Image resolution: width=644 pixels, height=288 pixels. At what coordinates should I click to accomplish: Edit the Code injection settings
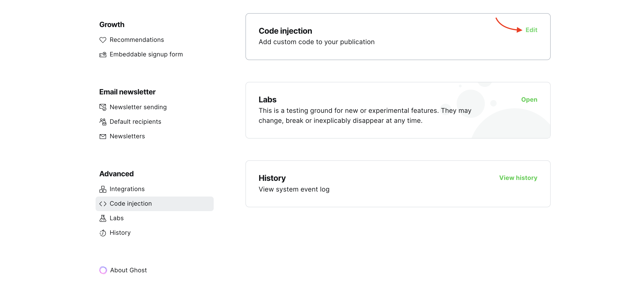click(x=531, y=30)
